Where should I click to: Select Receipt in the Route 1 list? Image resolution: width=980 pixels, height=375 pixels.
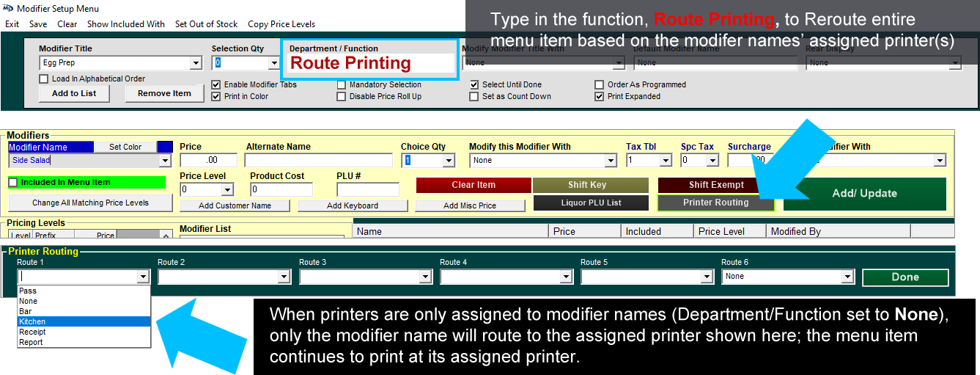pos(84,332)
